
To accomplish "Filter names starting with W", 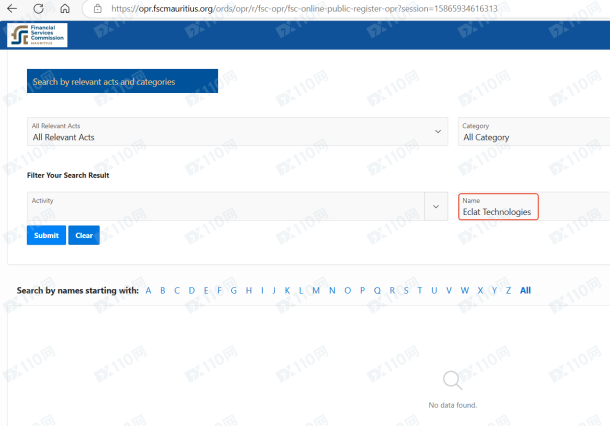I will (x=465, y=291).
